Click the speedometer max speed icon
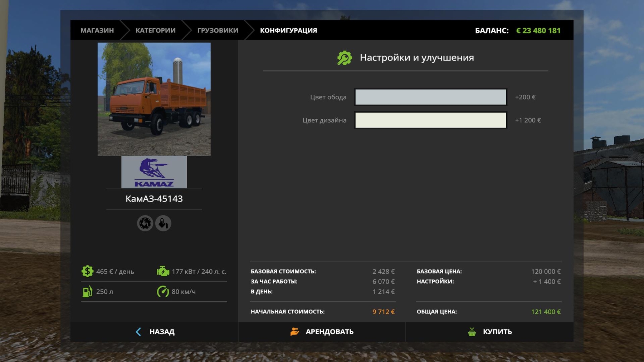 pos(163,292)
